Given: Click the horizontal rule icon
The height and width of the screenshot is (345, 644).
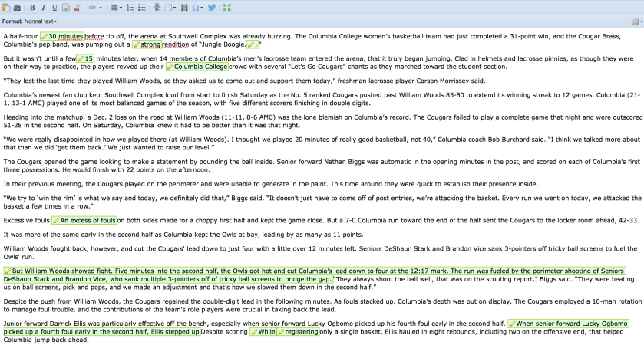Looking at the screenshot, I should coord(157,8).
